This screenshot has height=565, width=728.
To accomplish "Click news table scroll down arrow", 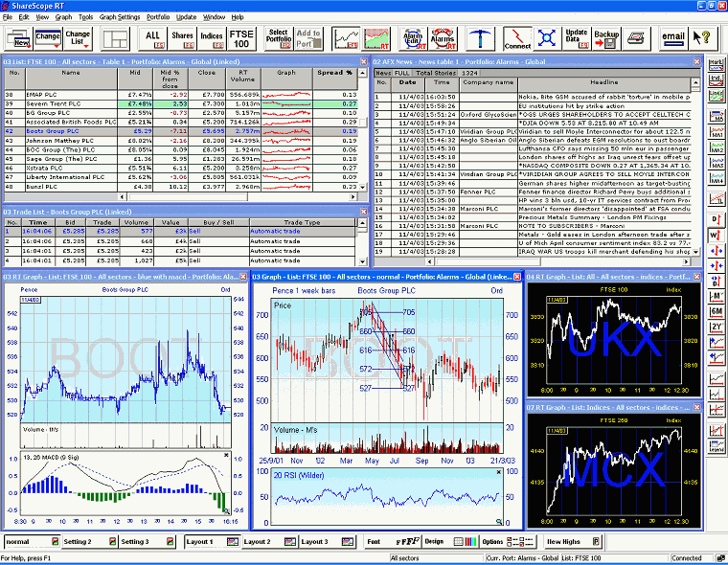I will point(695,251).
